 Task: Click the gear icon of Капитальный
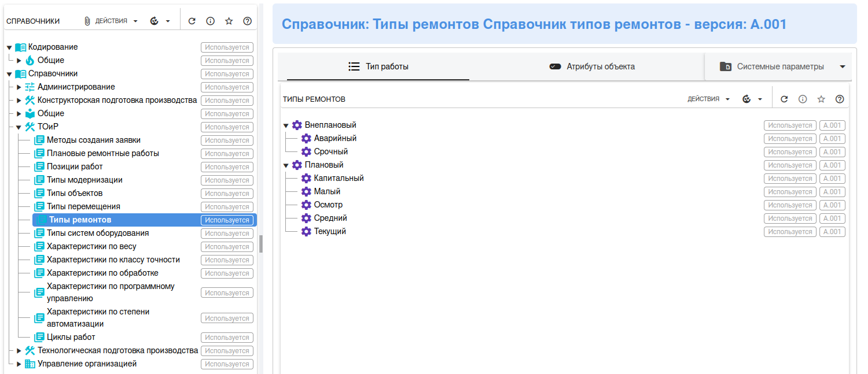point(307,179)
